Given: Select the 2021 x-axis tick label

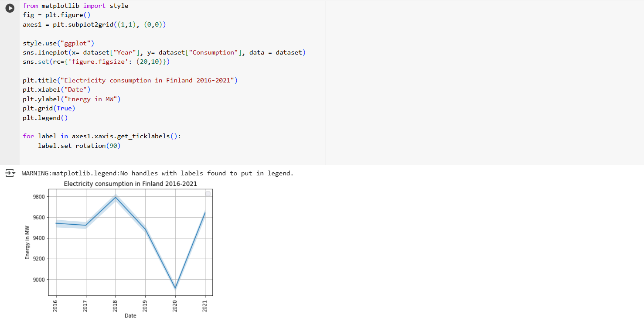Looking at the screenshot, I should tap(205, 306).
